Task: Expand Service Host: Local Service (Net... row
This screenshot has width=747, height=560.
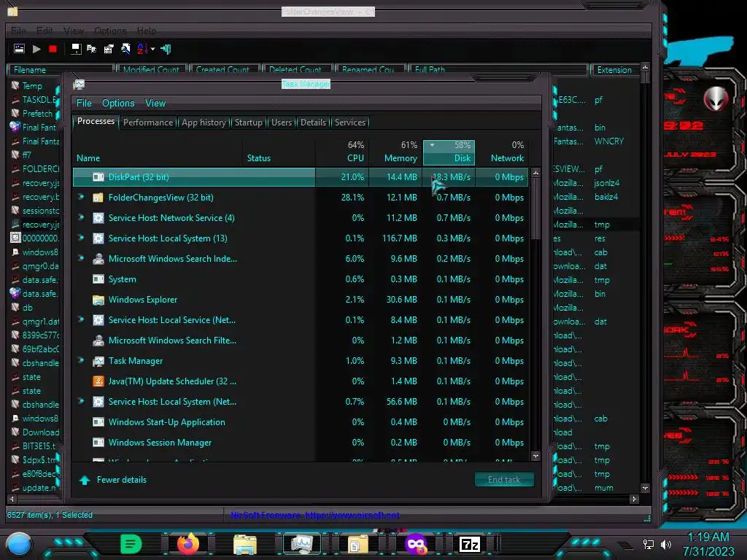Action: [81, 319]
